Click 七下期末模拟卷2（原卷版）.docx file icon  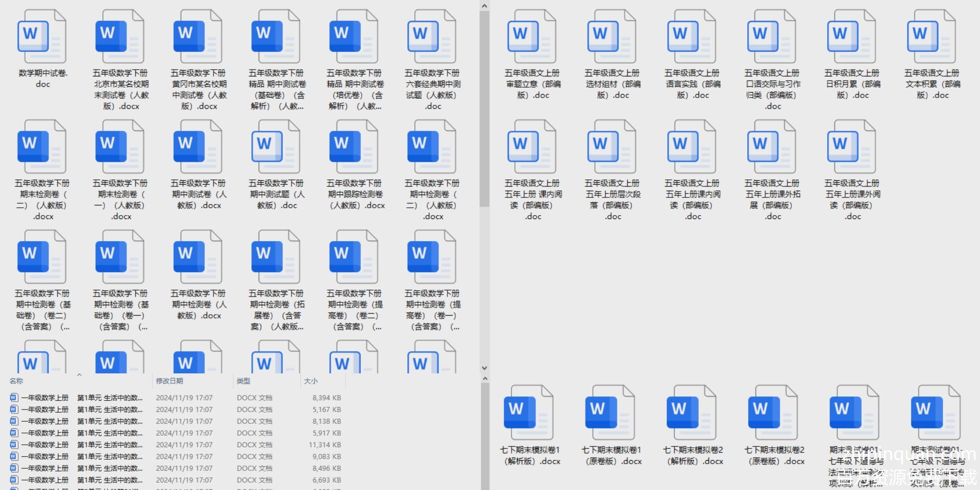point(773,412)
